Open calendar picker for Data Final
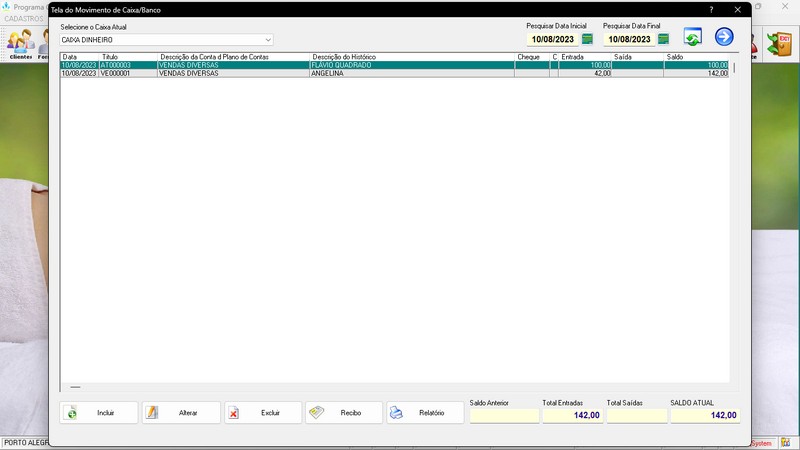Viewport: 800px width, 450px height. pyautogui.click(x=663, y=39)
